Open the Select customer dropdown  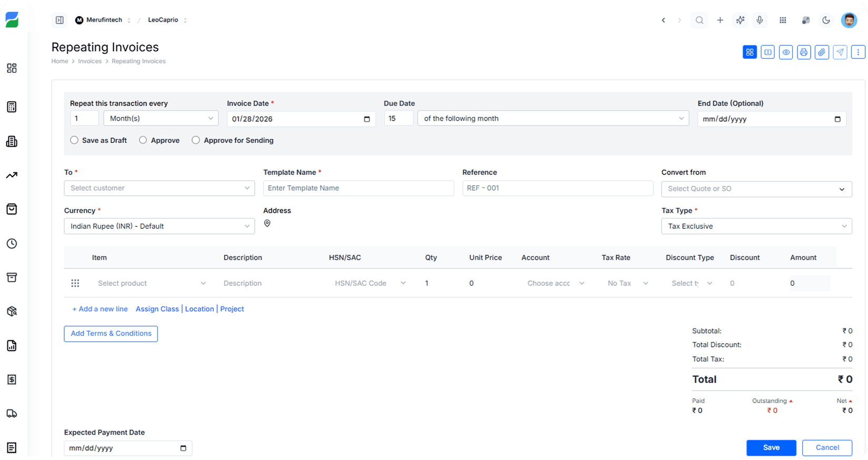(159, 188)
